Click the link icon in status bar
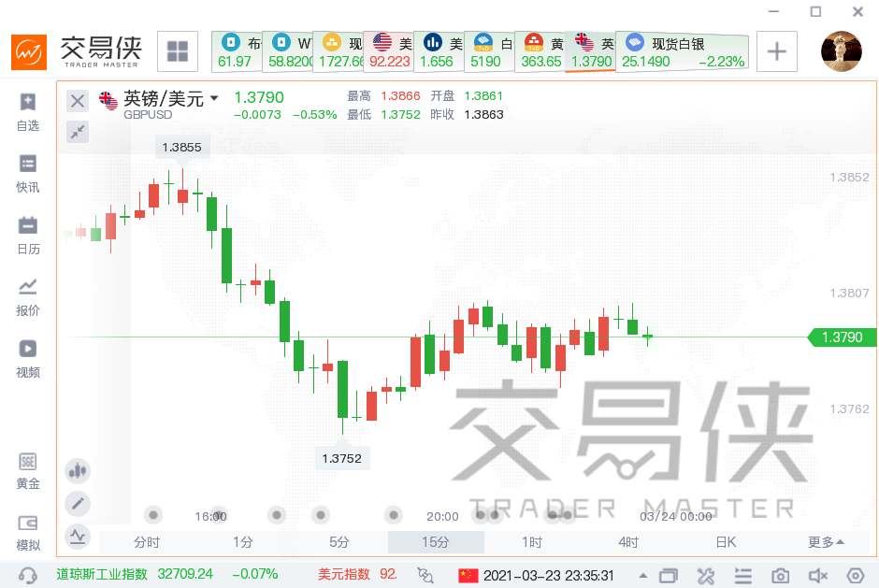The image size is (879, 588). pyautogui.click(x=425, y=575)
